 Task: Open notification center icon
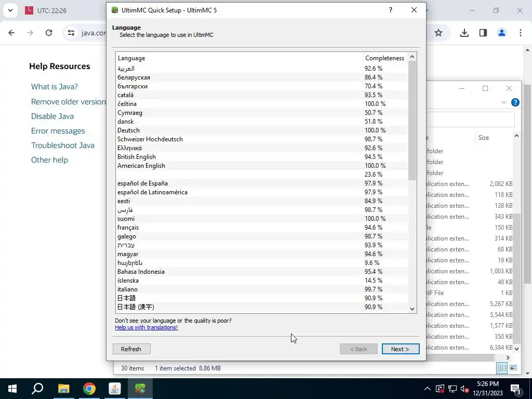pyautogui.click(x=515, y=389)
